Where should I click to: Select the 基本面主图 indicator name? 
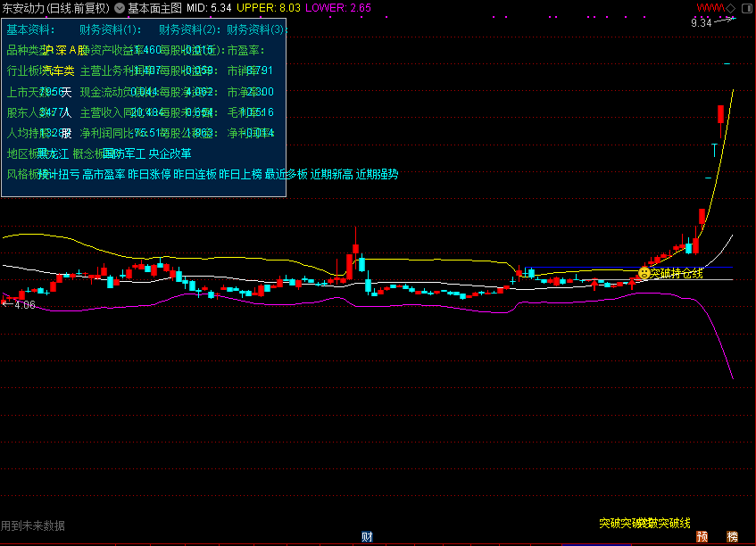coord(154,8)
